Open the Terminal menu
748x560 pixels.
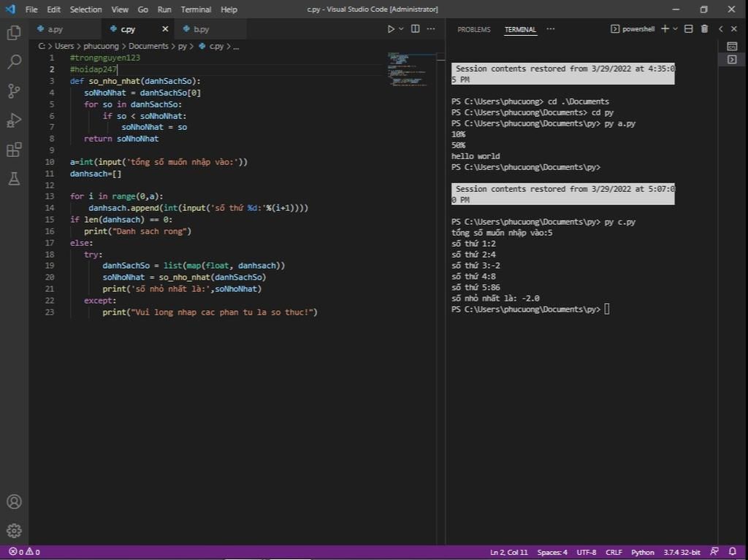(x=196, y=9)
